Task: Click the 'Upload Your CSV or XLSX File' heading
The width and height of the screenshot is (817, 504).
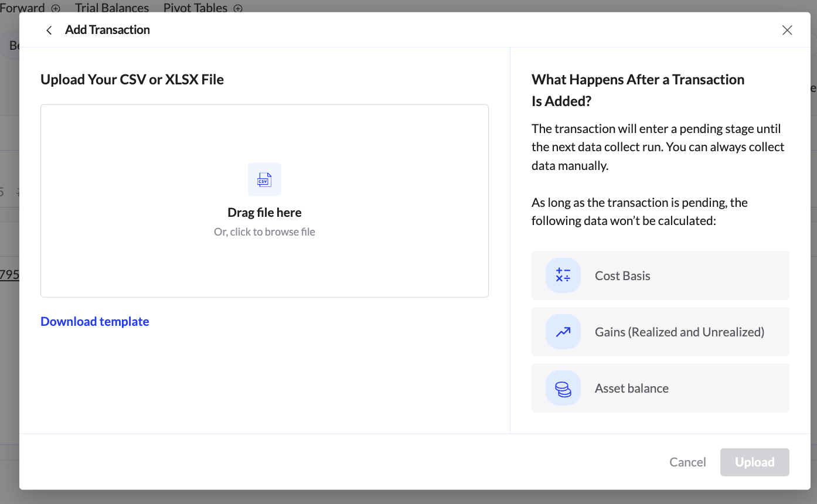Action: pyautogui.click(x=132, y=80)
